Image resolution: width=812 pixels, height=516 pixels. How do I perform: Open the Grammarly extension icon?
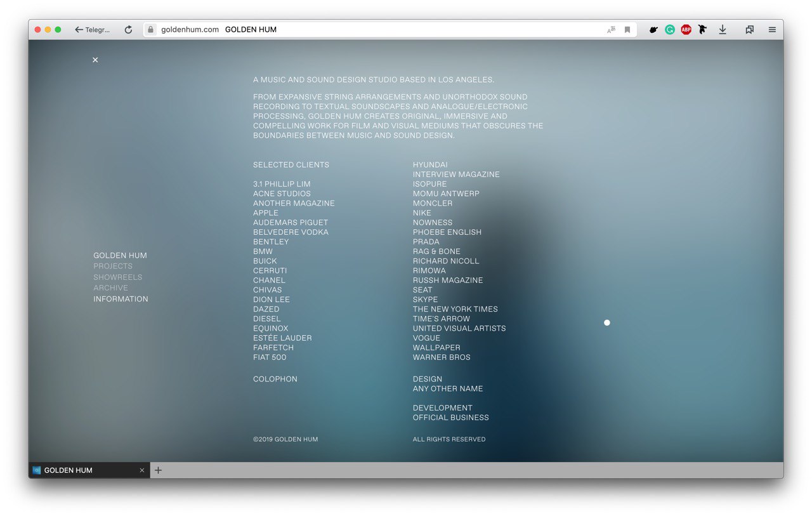[x=670, y=30]
